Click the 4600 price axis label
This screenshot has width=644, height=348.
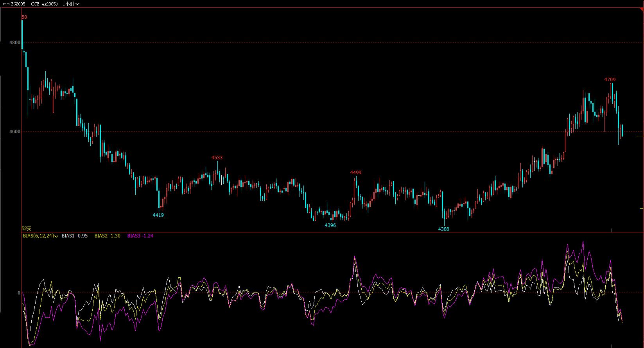coord(15,132)
